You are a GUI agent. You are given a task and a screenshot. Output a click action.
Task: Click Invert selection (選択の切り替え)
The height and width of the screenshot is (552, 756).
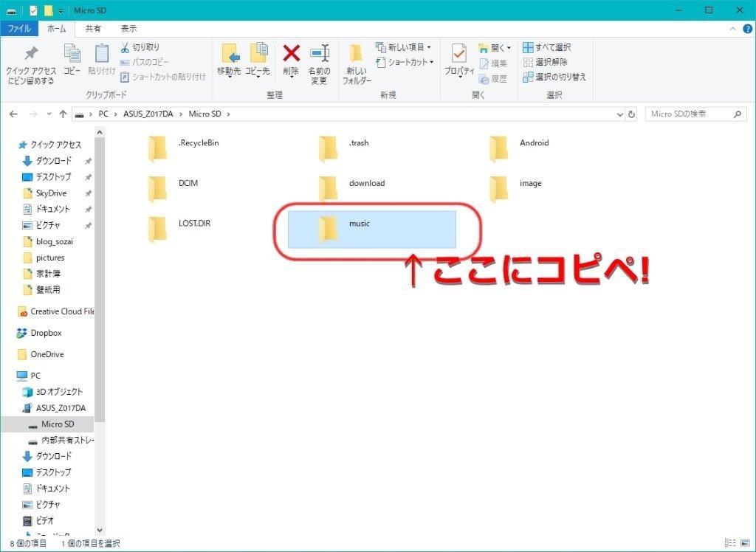[555, 77]
